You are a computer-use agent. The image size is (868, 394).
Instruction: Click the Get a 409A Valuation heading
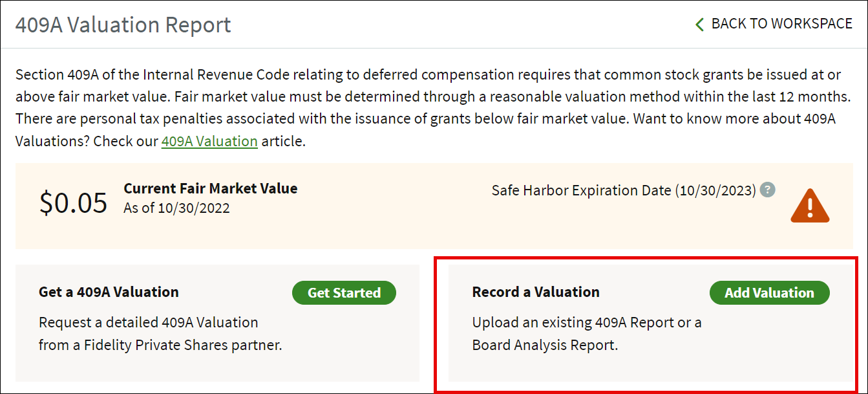coord(109,292)
